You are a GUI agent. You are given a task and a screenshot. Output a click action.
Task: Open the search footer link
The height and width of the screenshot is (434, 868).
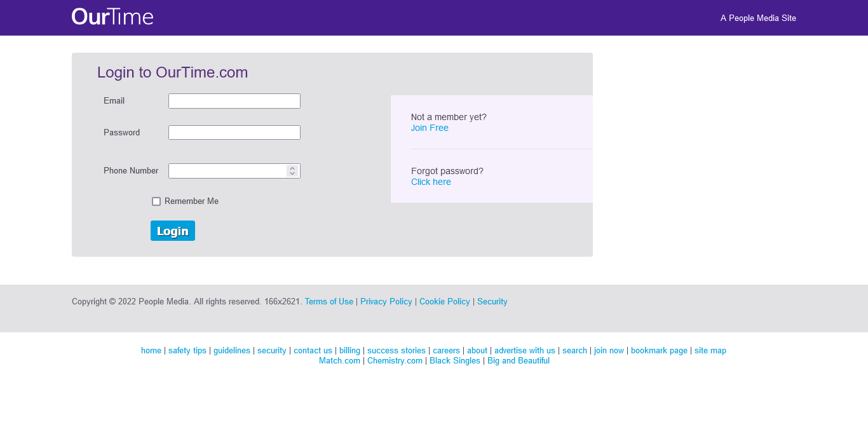click(574, 351)
